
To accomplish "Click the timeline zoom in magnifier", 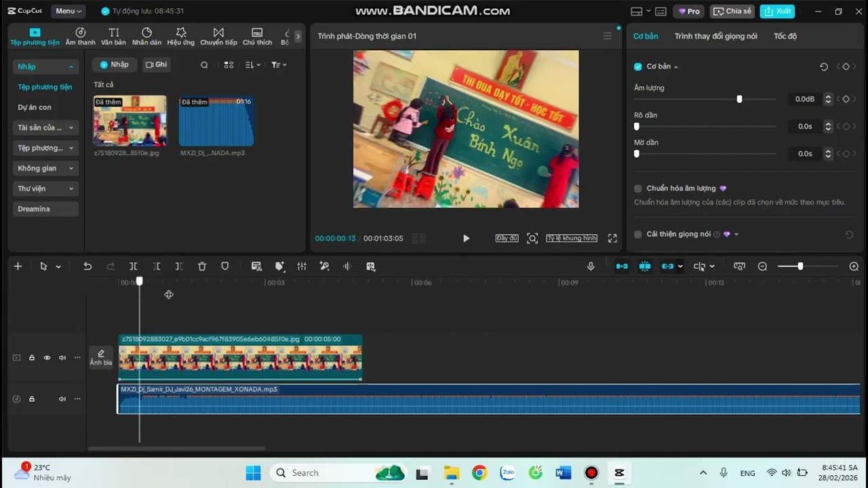I will click(x=854, y=266).
